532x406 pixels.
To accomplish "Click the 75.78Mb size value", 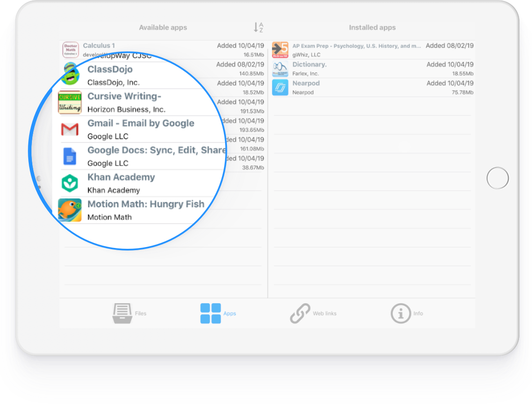I will pos(462,92).
